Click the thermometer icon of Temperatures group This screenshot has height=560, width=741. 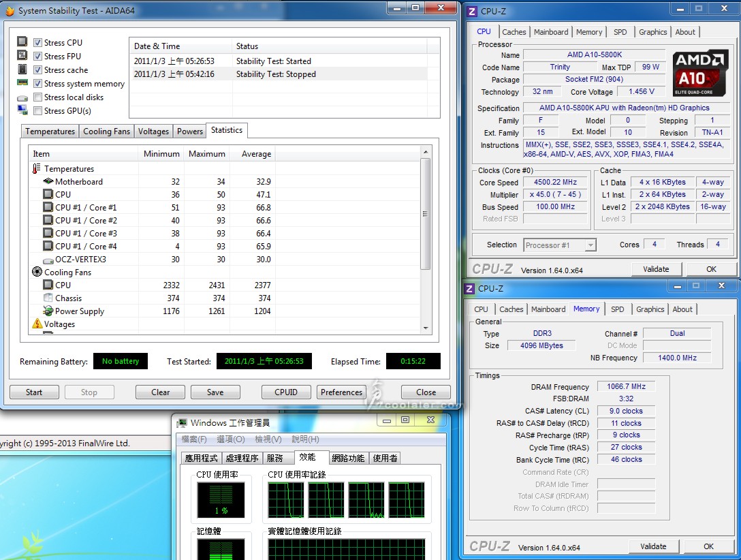(36, 168)
